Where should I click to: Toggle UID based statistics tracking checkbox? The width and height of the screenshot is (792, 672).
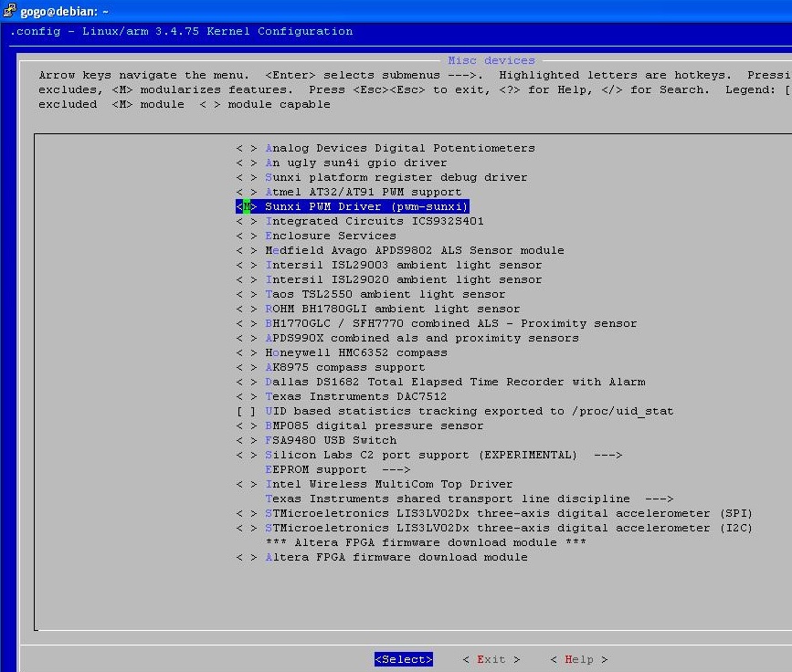pos(247,412)
